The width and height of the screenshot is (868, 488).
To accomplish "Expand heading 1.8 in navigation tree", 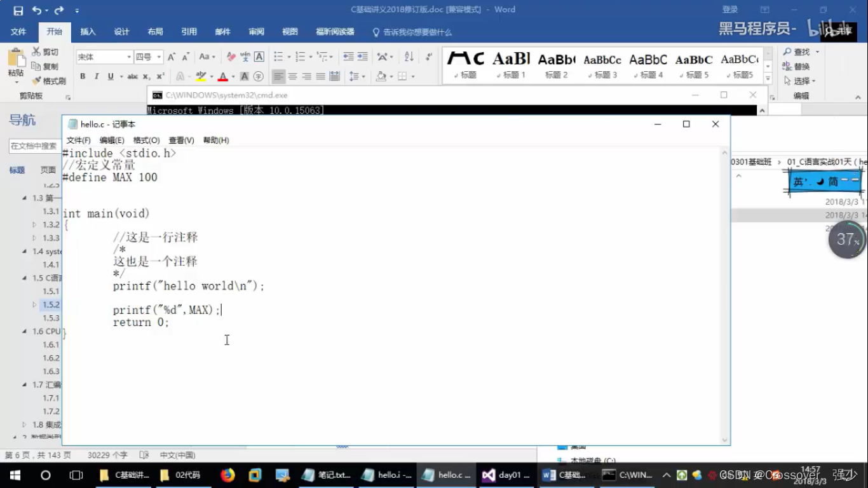I will pyautogui.click(x=24, y=424).
